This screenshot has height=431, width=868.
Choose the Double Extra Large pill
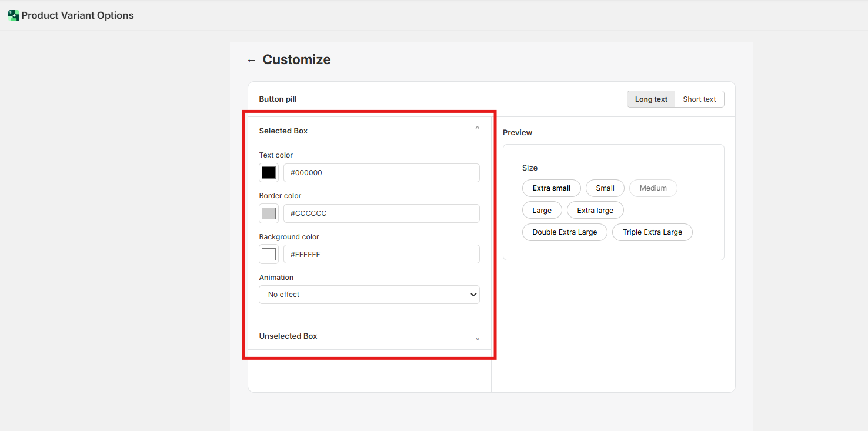pos(565,232)
